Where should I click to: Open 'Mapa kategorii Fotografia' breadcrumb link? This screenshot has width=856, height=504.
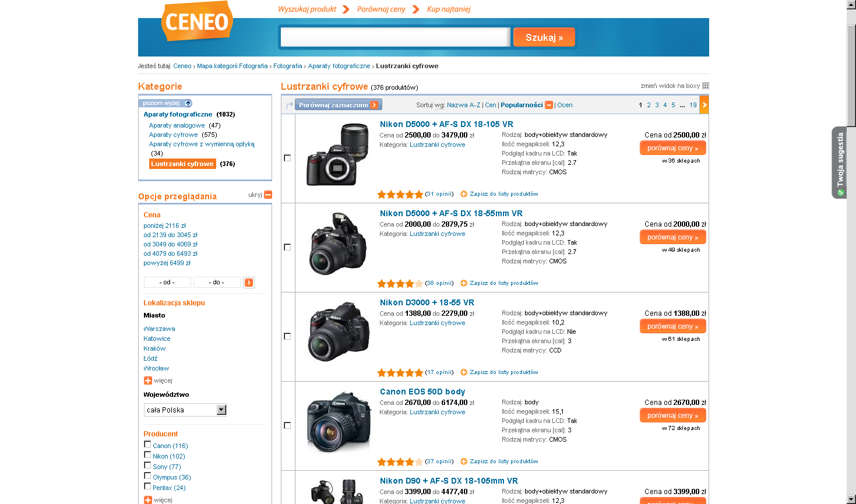tap(233, 66)
